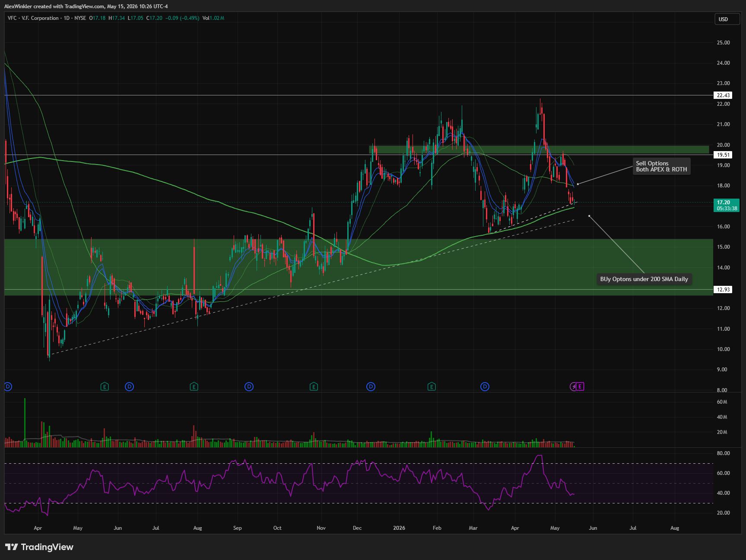
Task: Click the 9.00 price axis label
Action: (x=722, y=370)
